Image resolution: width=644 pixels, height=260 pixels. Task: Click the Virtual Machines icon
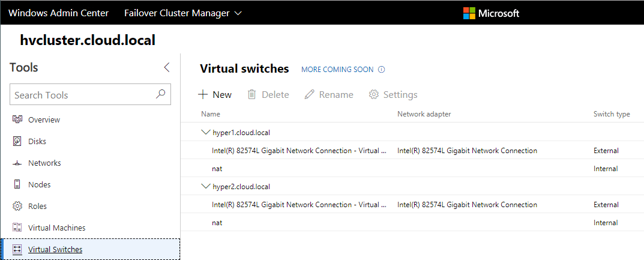point(17,228)
